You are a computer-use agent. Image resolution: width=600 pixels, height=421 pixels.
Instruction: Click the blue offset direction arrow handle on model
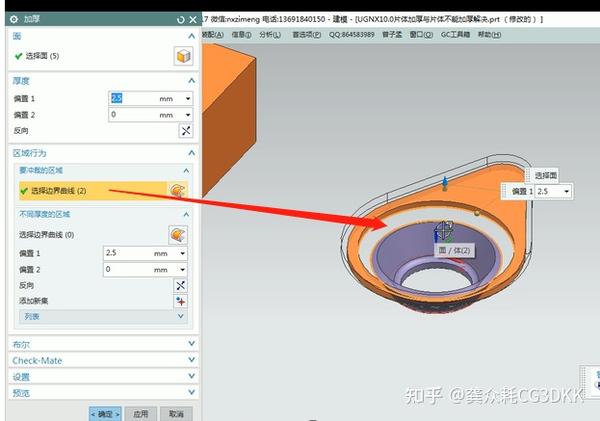(x=445, y=183)
